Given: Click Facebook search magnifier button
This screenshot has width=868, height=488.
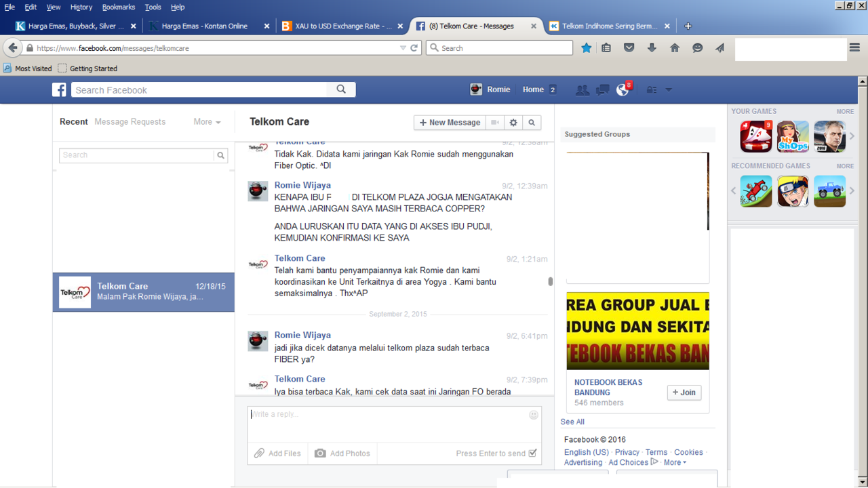Looking at the screenshot, I should pos(341,89).
